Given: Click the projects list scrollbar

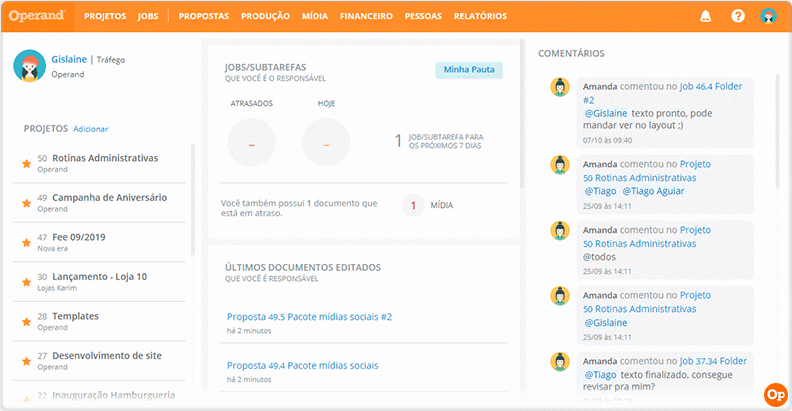Looking at the screenshot, I should point(192,199).
